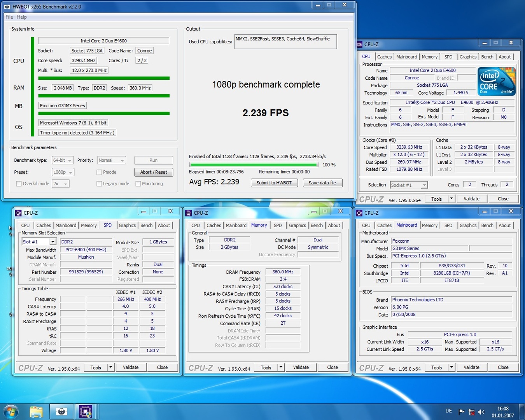The width and height of the screenshot is (525, 420).
Task: Open the Slot #1 memory slot dropdown
Action: coord(39,242)
